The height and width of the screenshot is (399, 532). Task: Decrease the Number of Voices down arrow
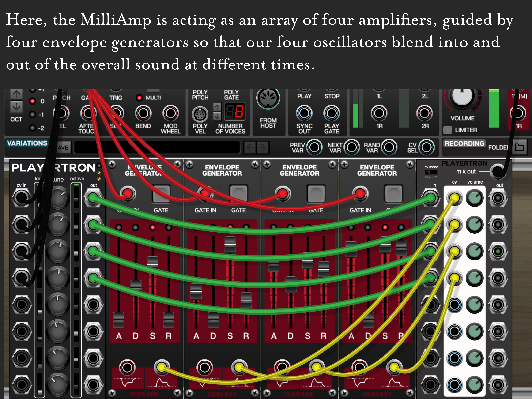(x=217, y=117)
